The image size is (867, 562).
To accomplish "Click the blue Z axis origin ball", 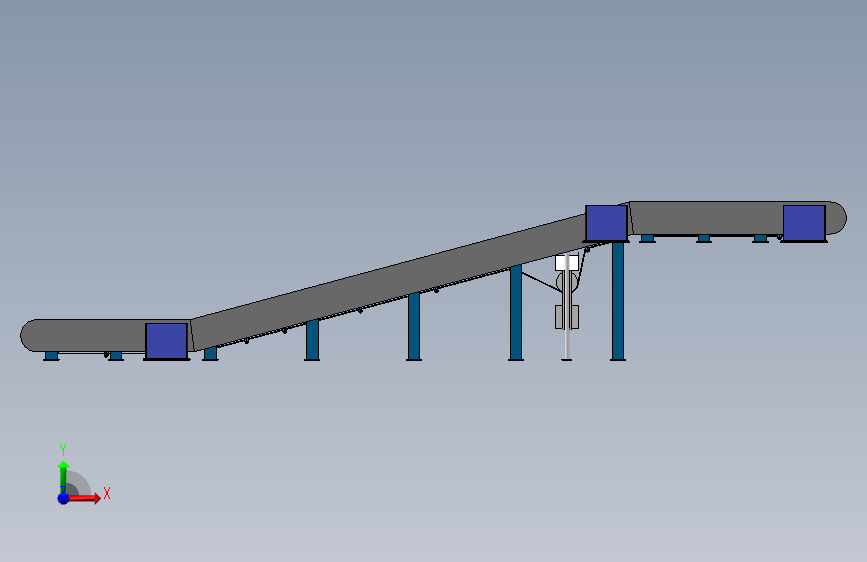I will 63,498.
